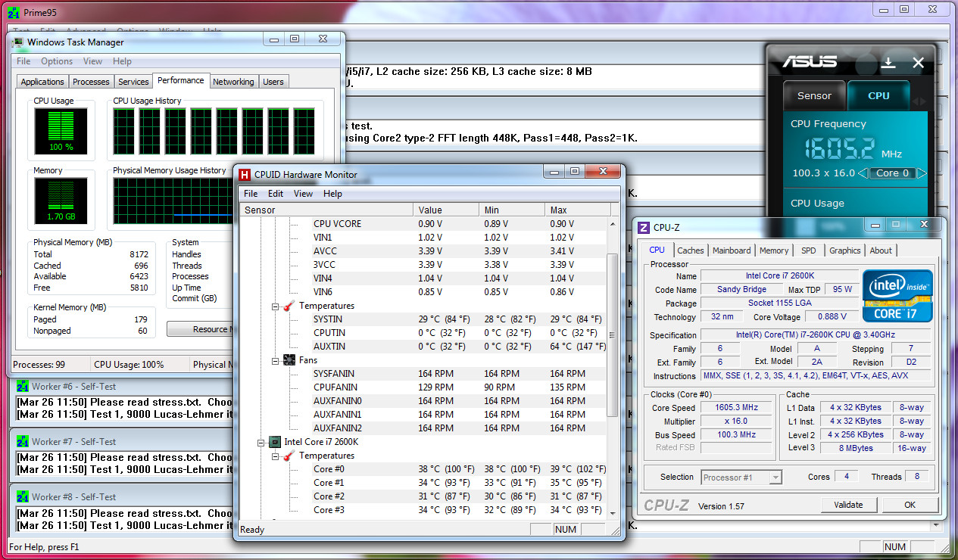This screenshot has height=560, width=958.
Task: Switch to the Sensor tab in ASUS widget
Action: point(814,96)
